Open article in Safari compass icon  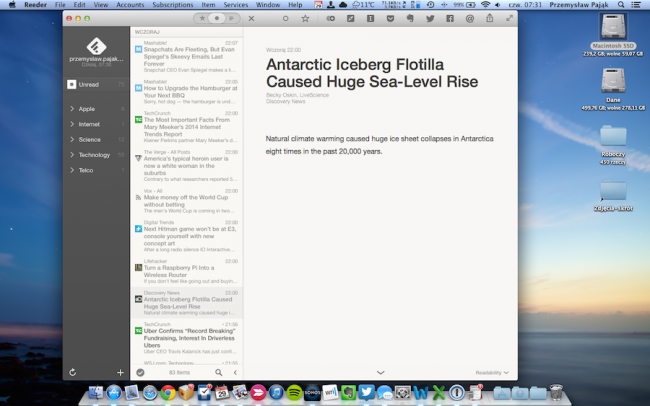350,18
